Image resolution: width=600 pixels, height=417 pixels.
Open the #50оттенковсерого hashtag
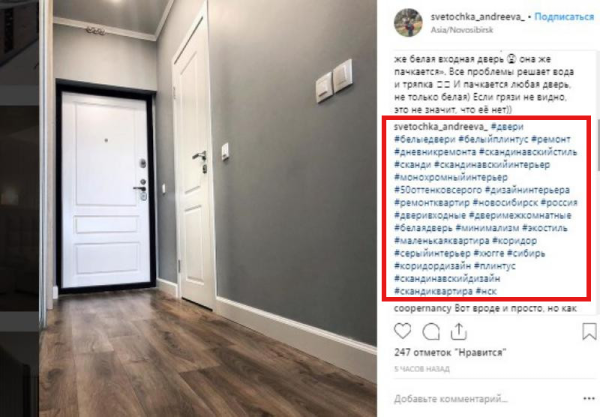(438, 190)
